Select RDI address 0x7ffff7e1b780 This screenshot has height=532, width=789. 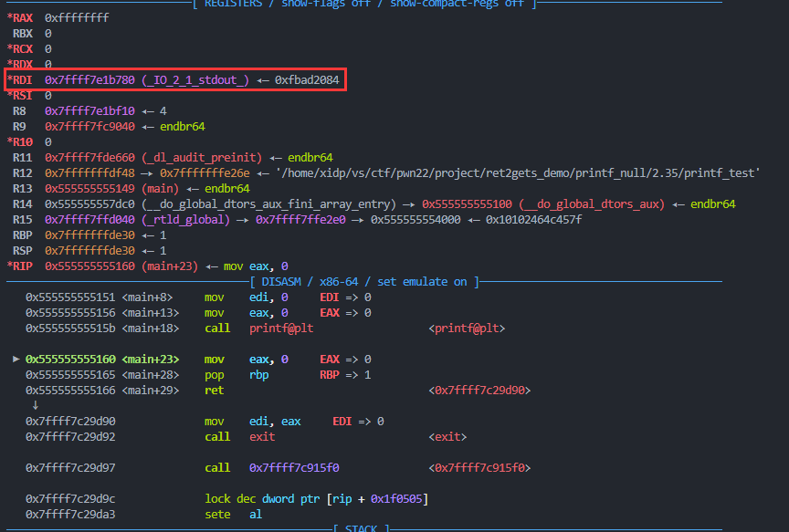pos(89,80)
